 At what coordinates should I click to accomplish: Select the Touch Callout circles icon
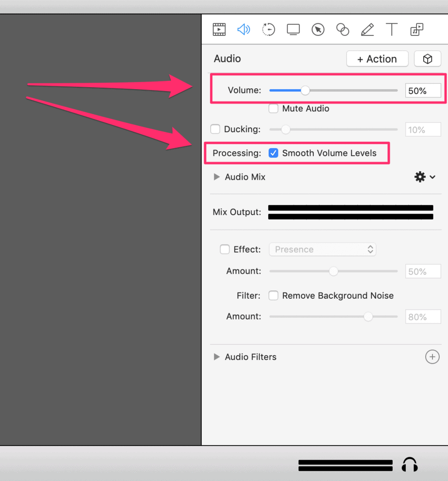(x=342, y=30)
